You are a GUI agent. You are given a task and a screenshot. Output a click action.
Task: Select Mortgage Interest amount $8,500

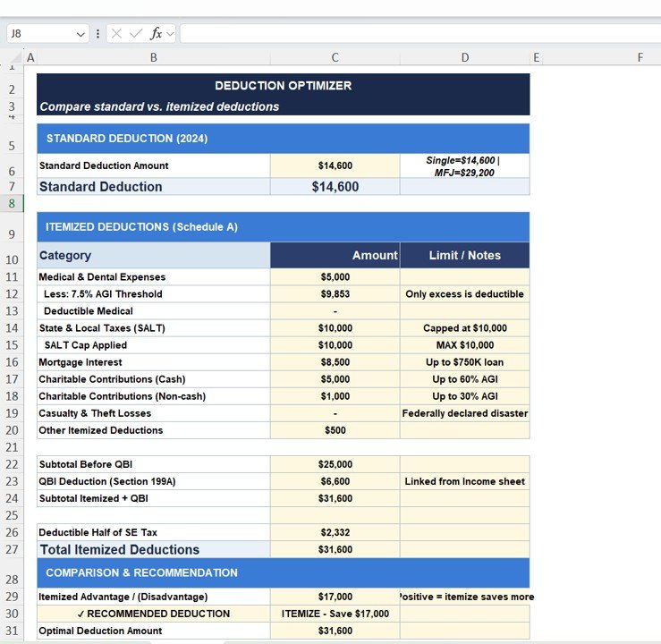(335, 362)
